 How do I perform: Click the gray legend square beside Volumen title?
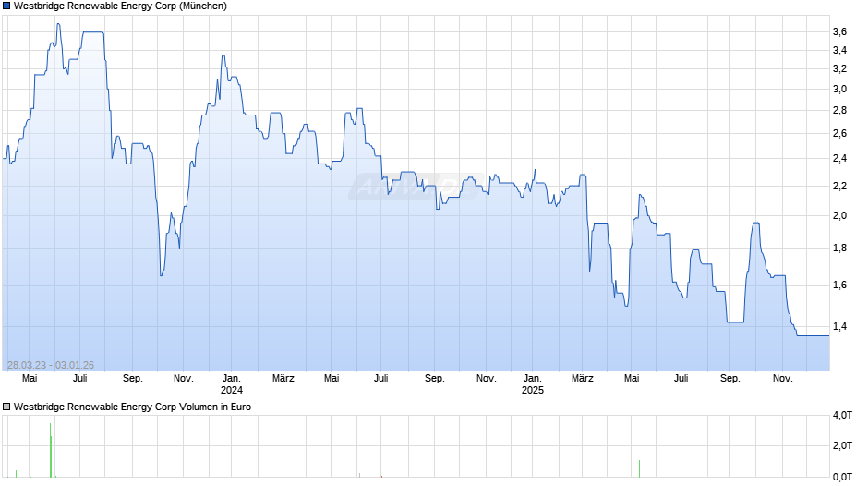[x=6, y=407]
